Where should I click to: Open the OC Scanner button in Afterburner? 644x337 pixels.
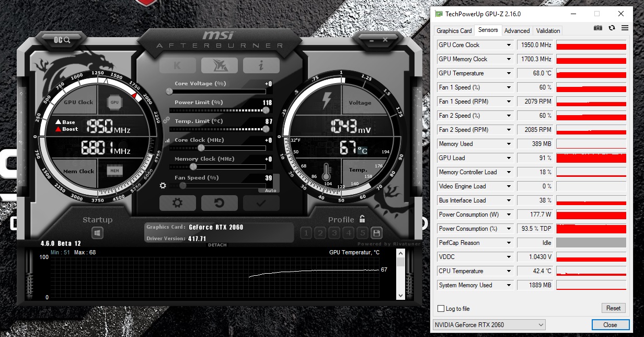[x=62, y=39]
